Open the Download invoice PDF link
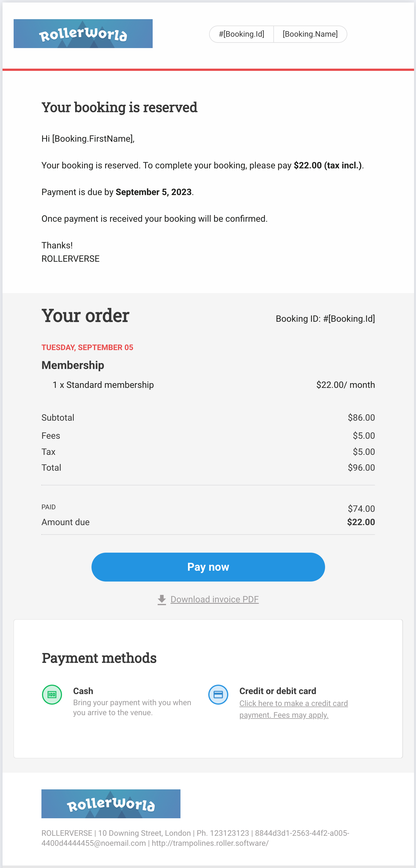 coord(214,599)
